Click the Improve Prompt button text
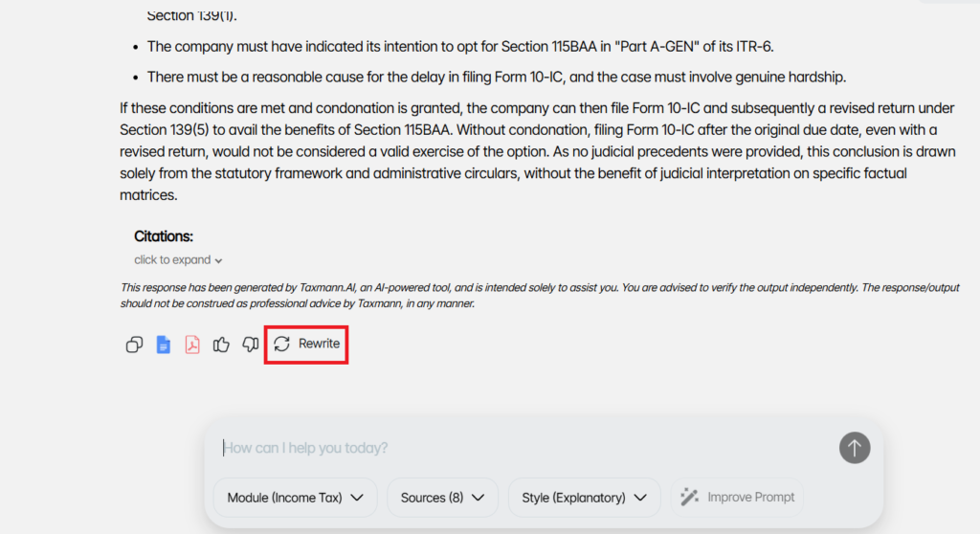Image resolution: width=980 pixels, height=534 pixels. [x=750, y=498]
